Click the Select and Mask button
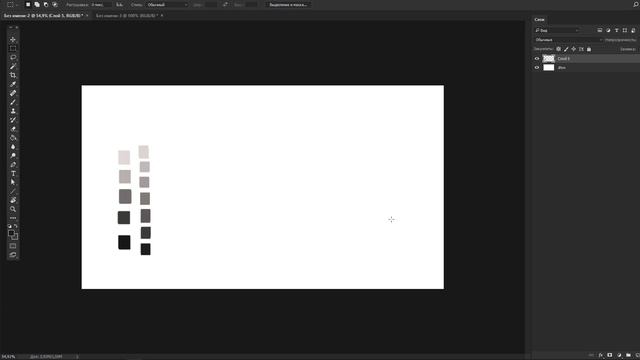 click(x=288, y=4)
